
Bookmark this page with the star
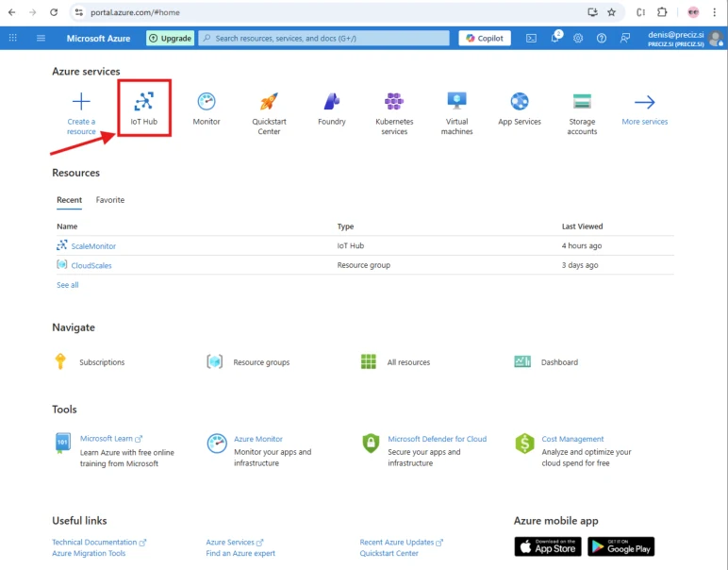click(x=611, y=12)
